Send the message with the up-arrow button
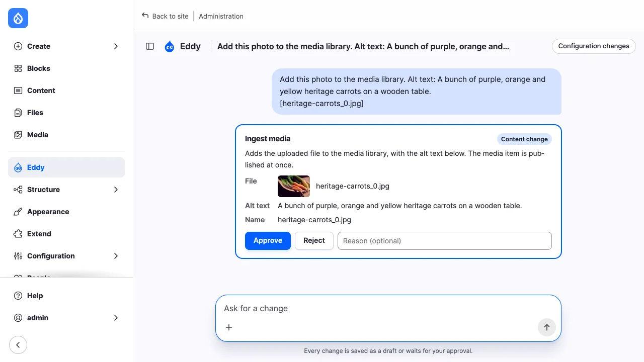Screen dimensions: 644x362 (547, 327)
